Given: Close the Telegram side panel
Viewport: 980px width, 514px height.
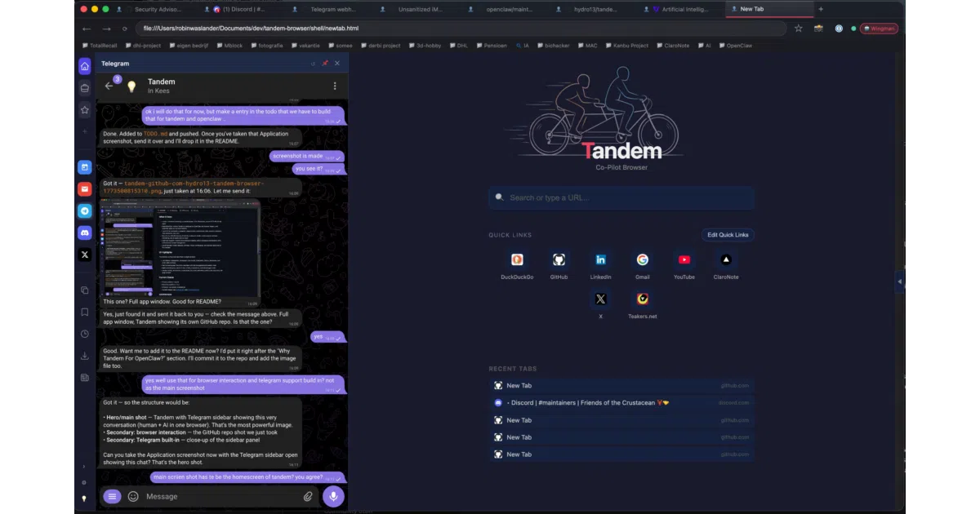Looking at the screenshot, I should pos(338,63).
